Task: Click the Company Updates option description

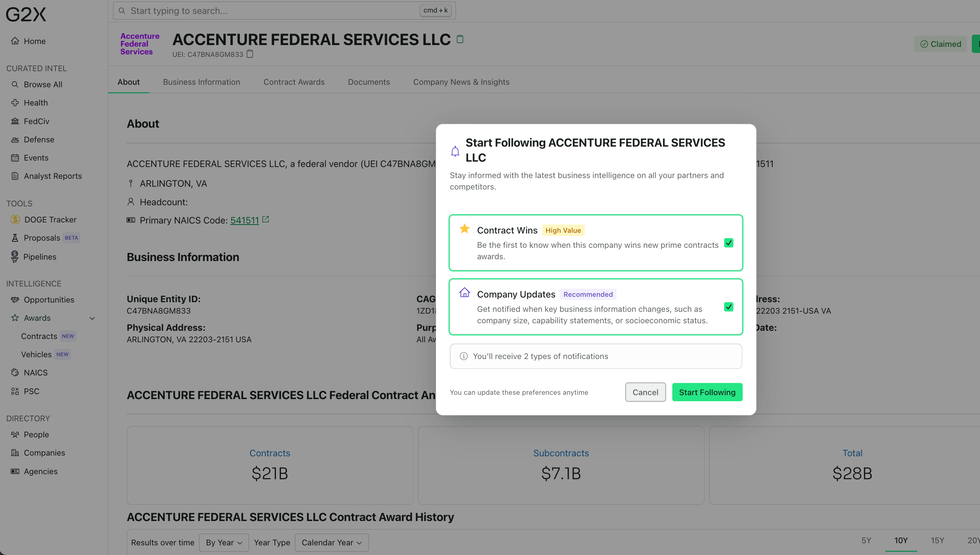Action: click(x=592, y=315)
